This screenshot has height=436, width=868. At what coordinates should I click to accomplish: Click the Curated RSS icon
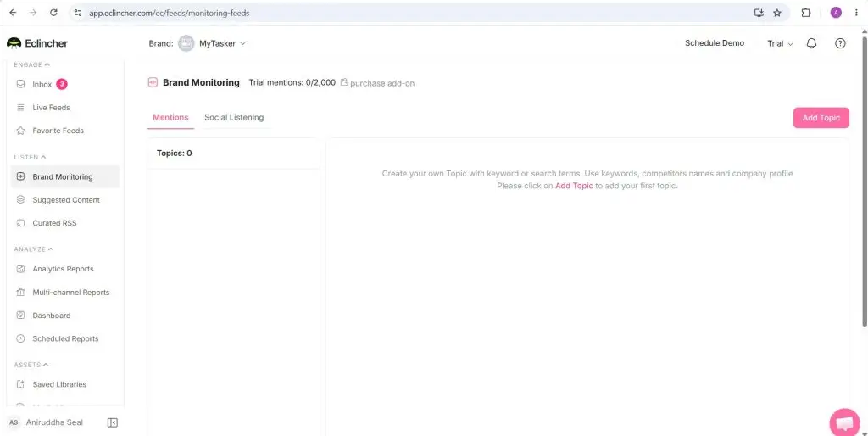(x=20, y=223)
